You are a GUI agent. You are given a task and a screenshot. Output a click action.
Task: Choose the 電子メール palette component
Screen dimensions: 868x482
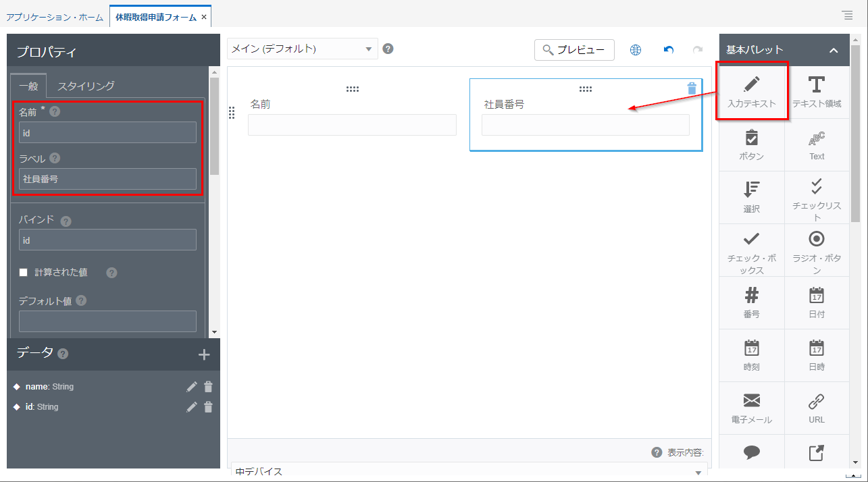click(751, 408)
